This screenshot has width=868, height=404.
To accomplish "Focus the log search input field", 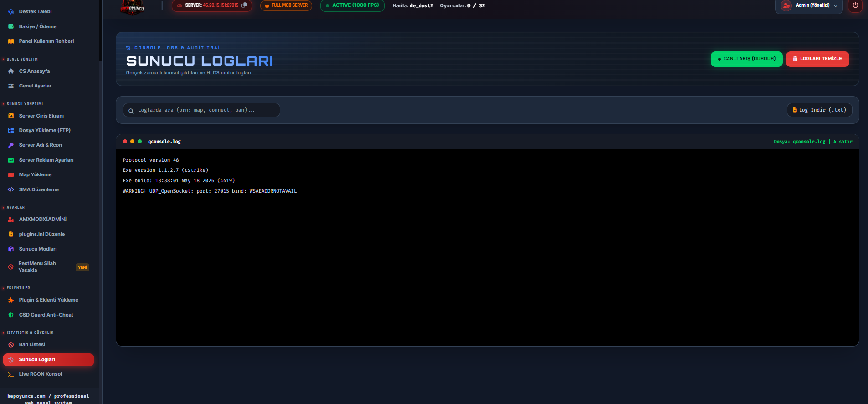I will point(201,110).
